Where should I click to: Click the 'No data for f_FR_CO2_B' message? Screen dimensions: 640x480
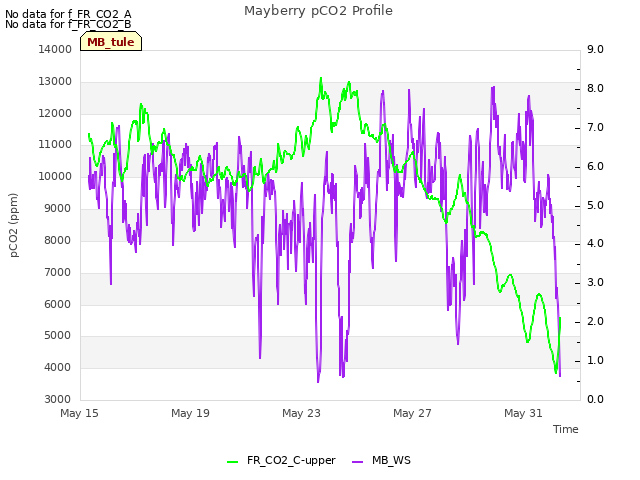68,24
